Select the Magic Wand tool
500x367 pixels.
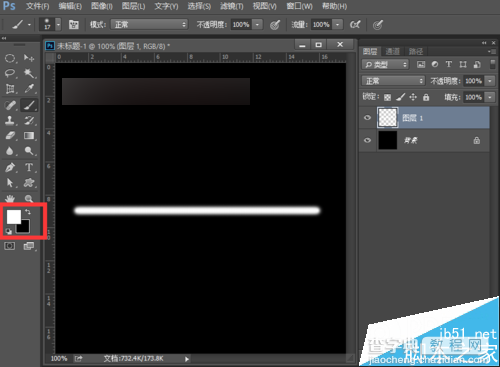point(29,73)
